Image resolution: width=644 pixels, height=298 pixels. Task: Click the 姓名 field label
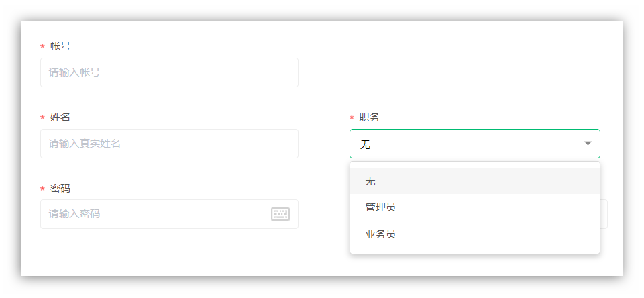point(60,117)
